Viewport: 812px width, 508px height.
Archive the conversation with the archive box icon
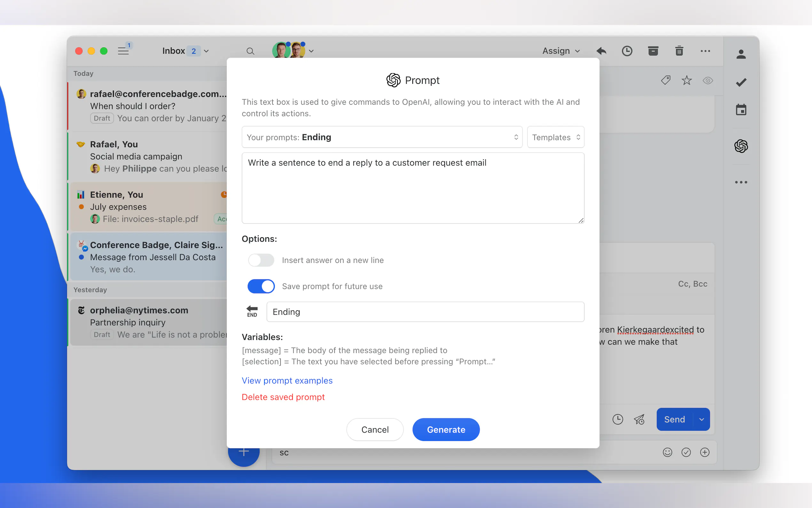tap(653, 51)
